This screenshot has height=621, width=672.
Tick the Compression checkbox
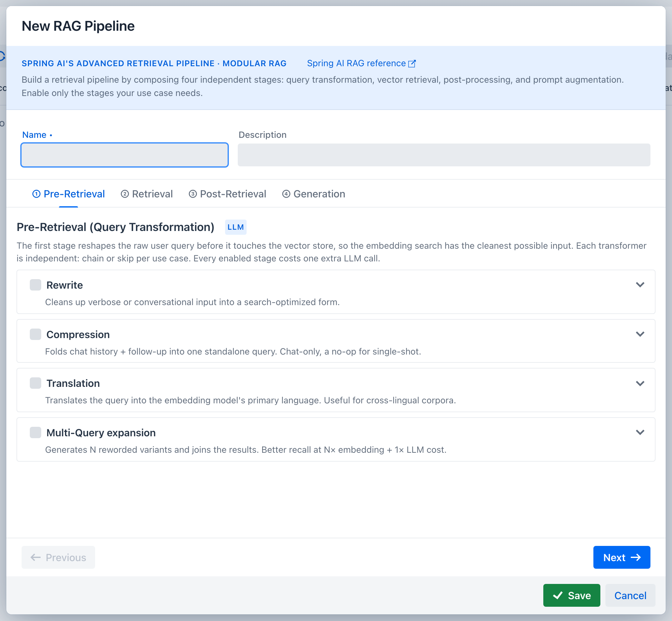point(35,334)
